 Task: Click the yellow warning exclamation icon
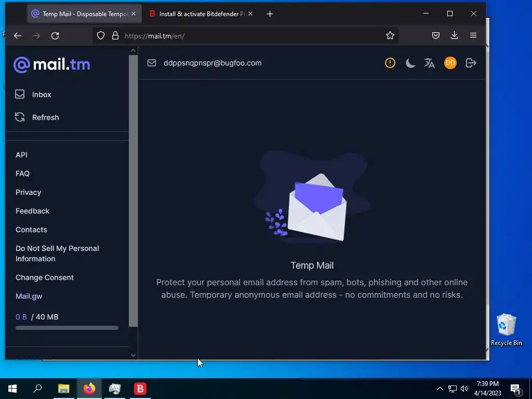pyautogui.click(x=390, y=63)
